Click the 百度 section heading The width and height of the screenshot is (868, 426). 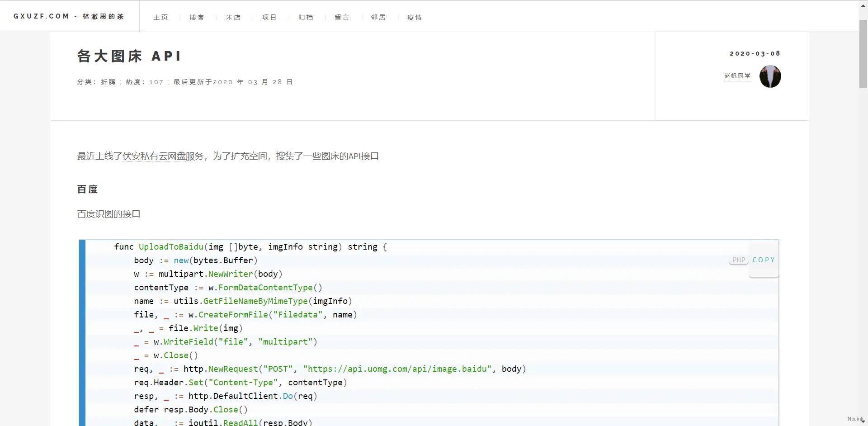(x=88, y=189)
